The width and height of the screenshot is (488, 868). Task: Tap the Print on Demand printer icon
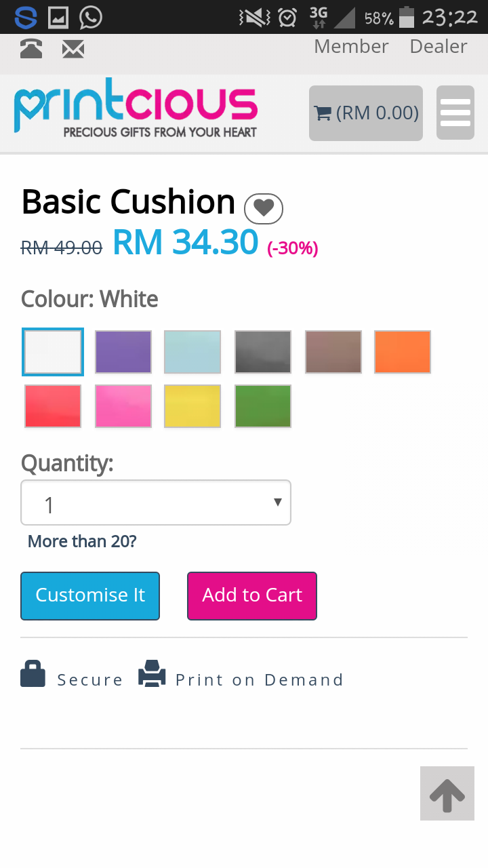(152, 674)
